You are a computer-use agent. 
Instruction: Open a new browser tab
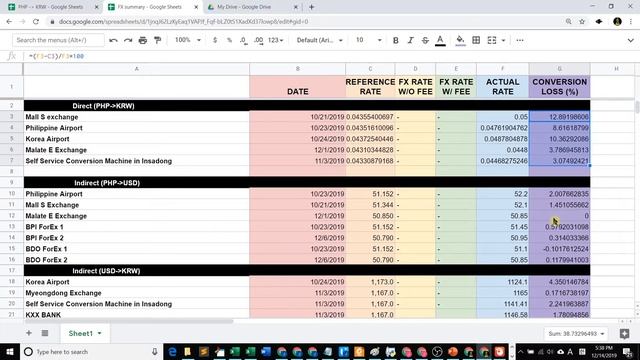tap(311, 7)
